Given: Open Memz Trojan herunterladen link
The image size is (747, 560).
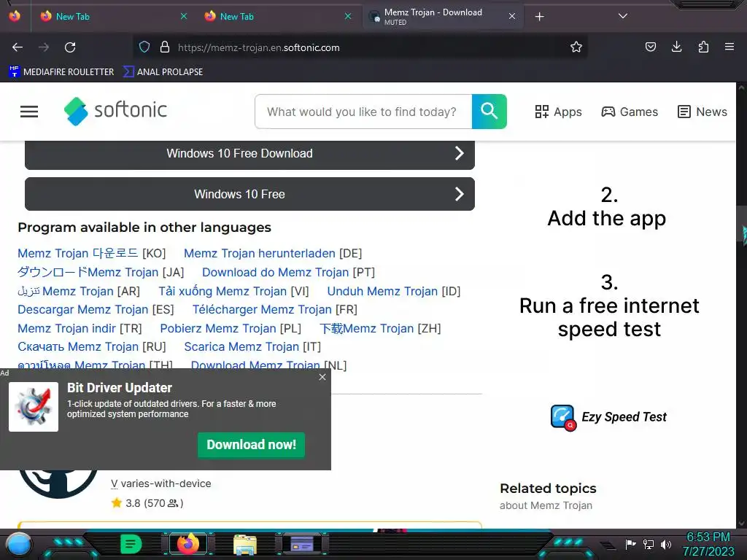Looking at the screenshot, I should (x=260, y=253).
